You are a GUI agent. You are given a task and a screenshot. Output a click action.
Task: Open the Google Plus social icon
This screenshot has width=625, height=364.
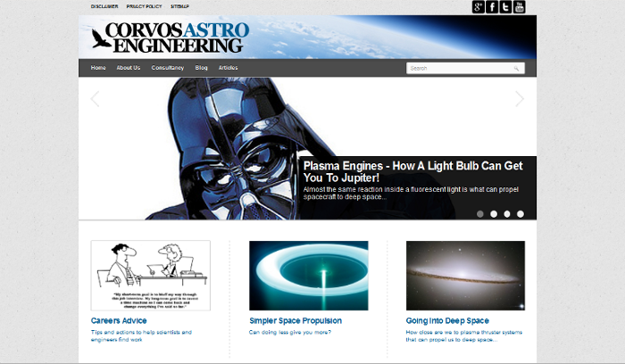tap(479, 7)
